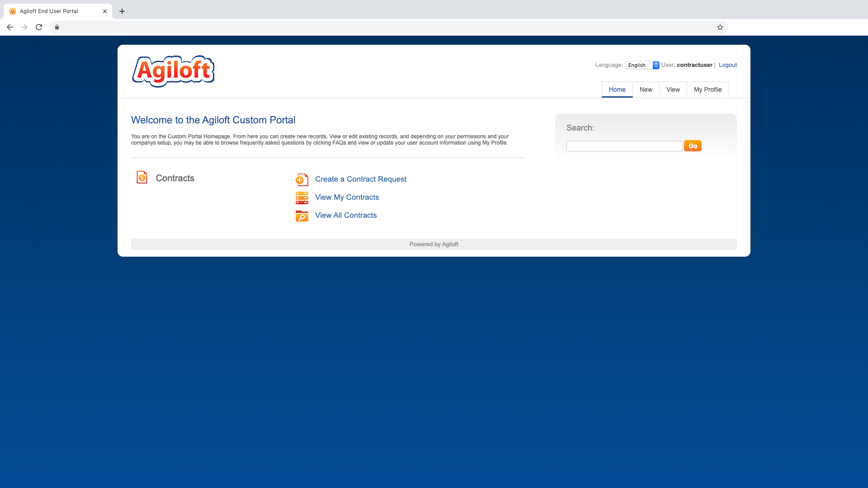Screen dimensions: 868x488
Task: Open Create a Contract Request link
Action: [360, 179]
